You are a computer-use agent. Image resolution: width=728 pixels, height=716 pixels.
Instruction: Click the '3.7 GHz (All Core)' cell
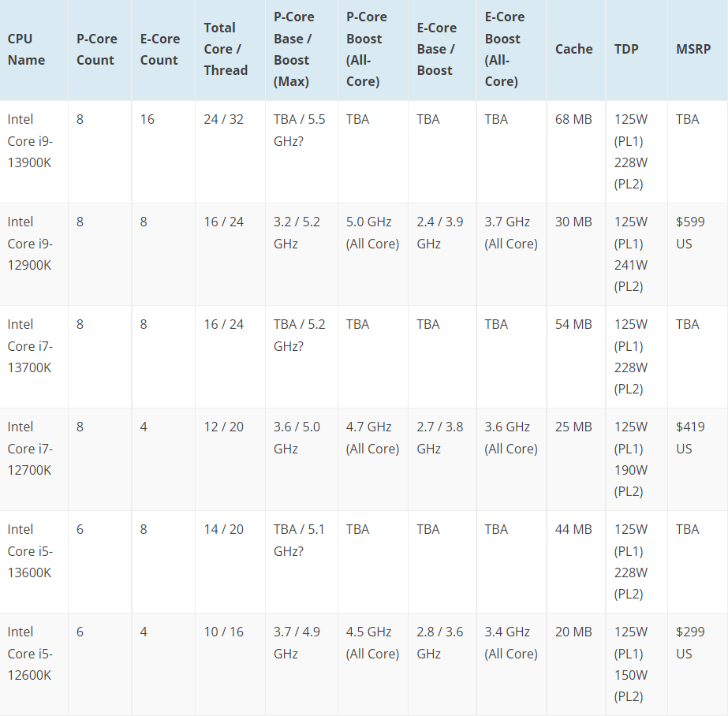(x=511, y=233)
